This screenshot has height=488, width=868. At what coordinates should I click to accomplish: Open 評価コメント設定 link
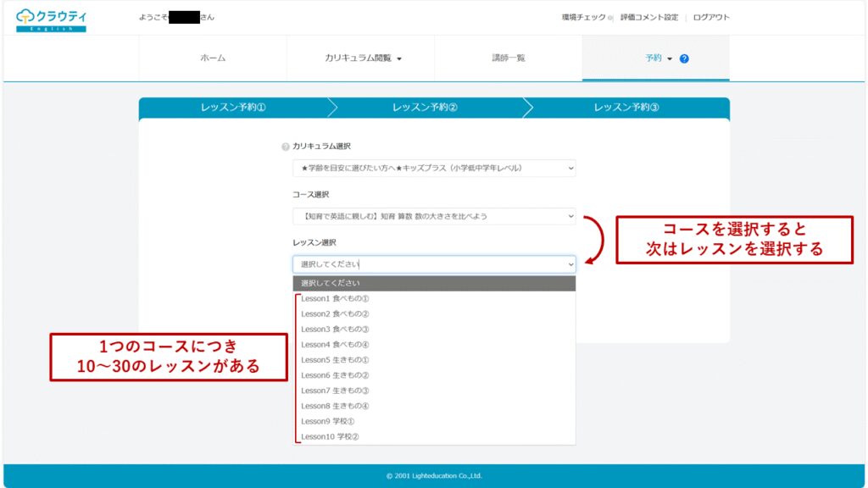click(649, 18)
